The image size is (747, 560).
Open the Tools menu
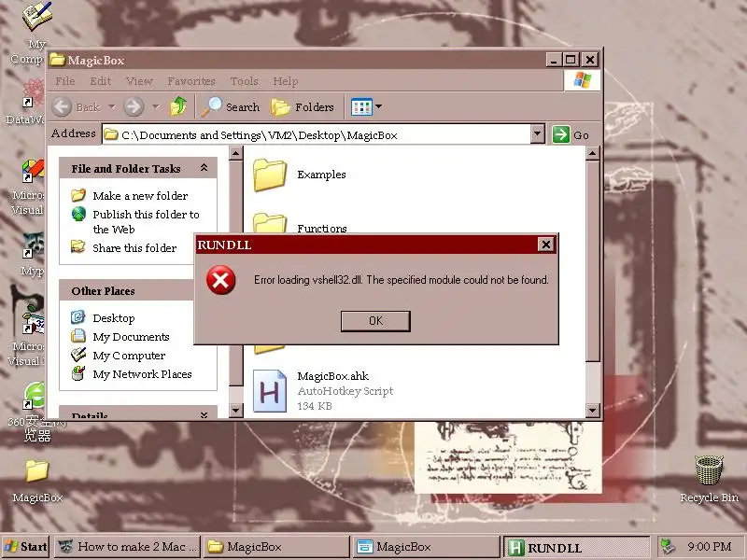tap(244, 81)
